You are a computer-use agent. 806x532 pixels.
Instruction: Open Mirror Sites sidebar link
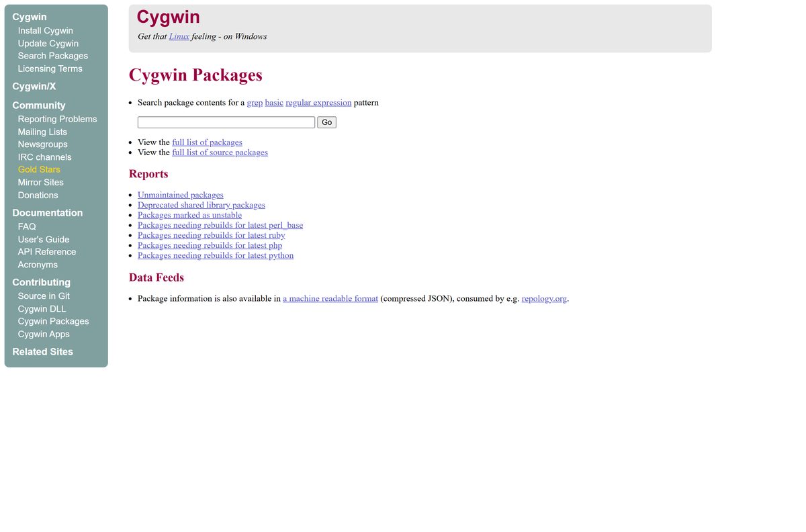40,182
